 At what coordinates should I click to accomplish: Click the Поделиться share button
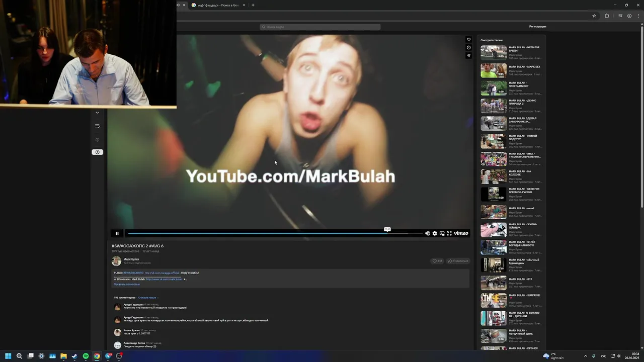(458, 261)
